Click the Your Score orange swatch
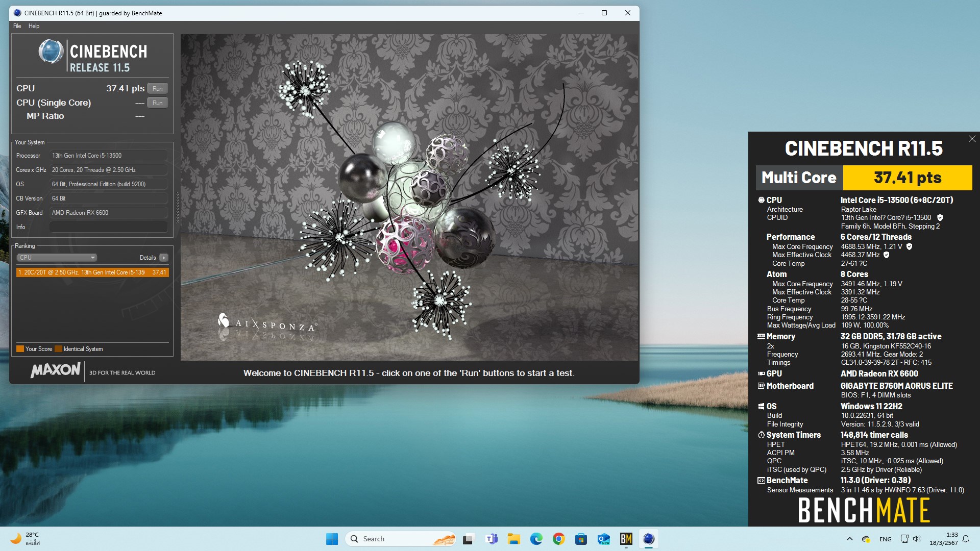Image resolution: width=980 pixels, height=551 pixels. [20, 349]
